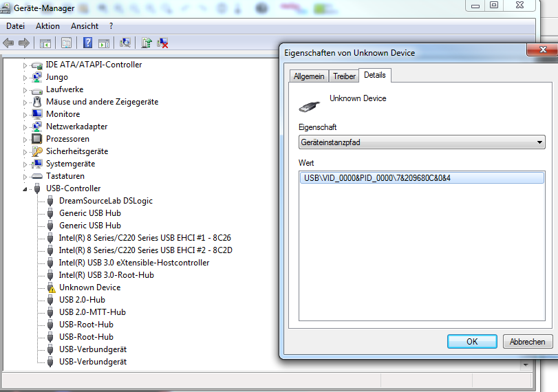Open the Aktion menu

click(47, 26)
